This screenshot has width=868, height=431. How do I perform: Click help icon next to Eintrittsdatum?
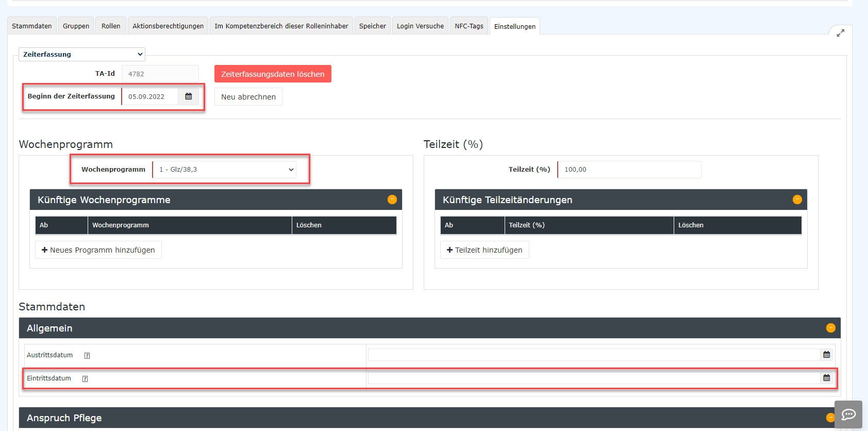[x=85, y=379]
